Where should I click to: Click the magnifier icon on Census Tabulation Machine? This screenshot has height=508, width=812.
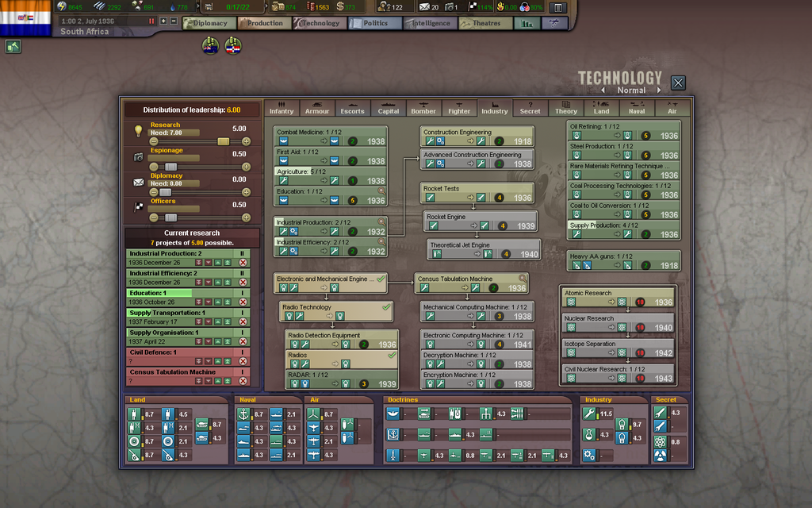click(x=523, y=279)
